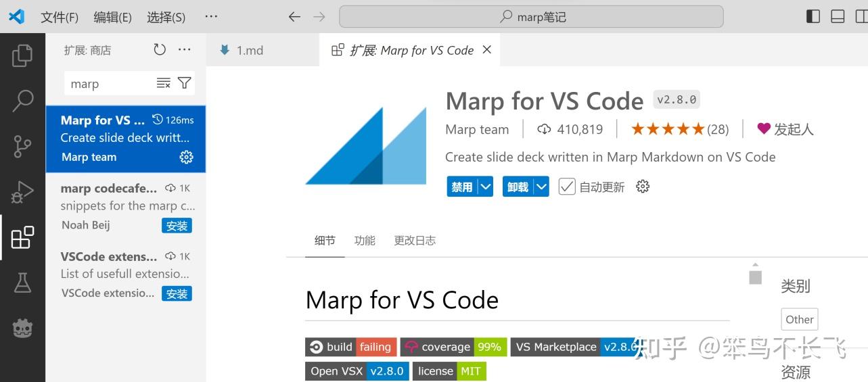Image resolution: width=868 pixels, height=382 pixels.
Task: Open Source Control view in activity bar
Action: click(22, 147)
